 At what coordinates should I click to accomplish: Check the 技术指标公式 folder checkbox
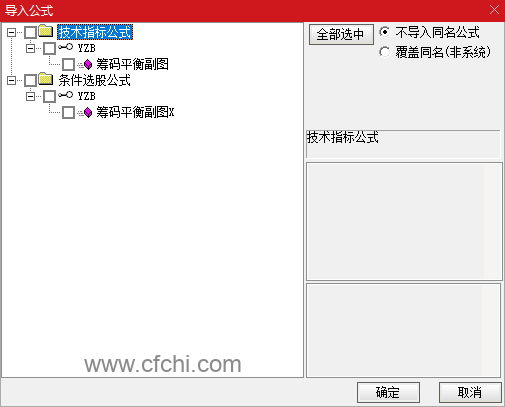30,32
